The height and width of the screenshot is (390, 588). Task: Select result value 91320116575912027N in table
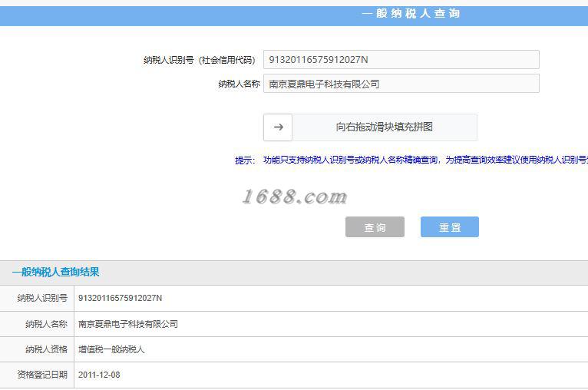(120, 298)
